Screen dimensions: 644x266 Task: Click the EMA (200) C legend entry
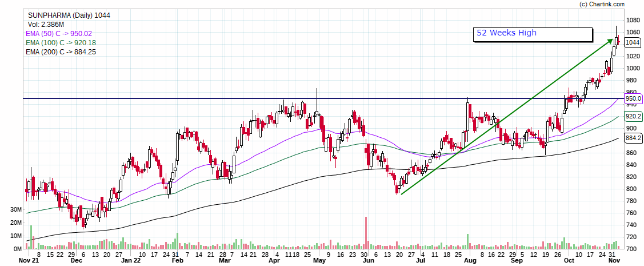click(61, 52)
